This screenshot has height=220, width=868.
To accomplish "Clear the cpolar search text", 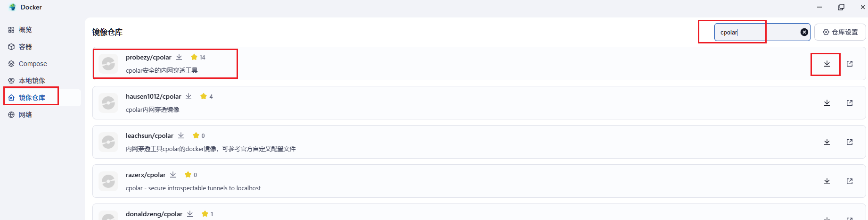I will 804,32.
